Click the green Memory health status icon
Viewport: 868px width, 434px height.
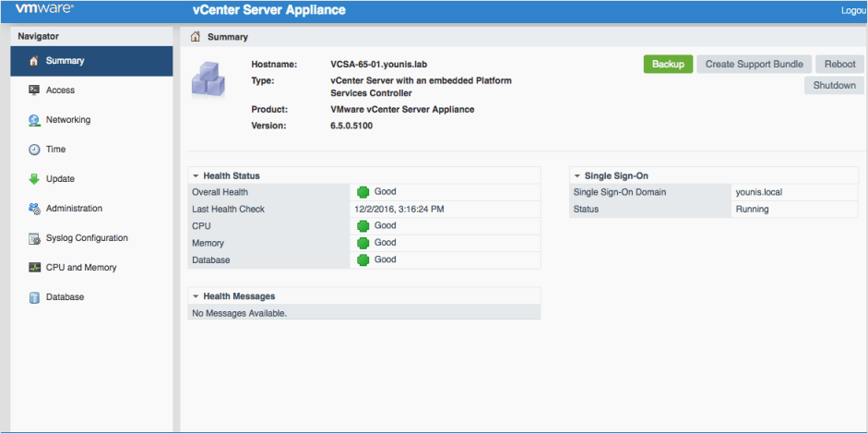pyautogui.click(x=363, y=243)
